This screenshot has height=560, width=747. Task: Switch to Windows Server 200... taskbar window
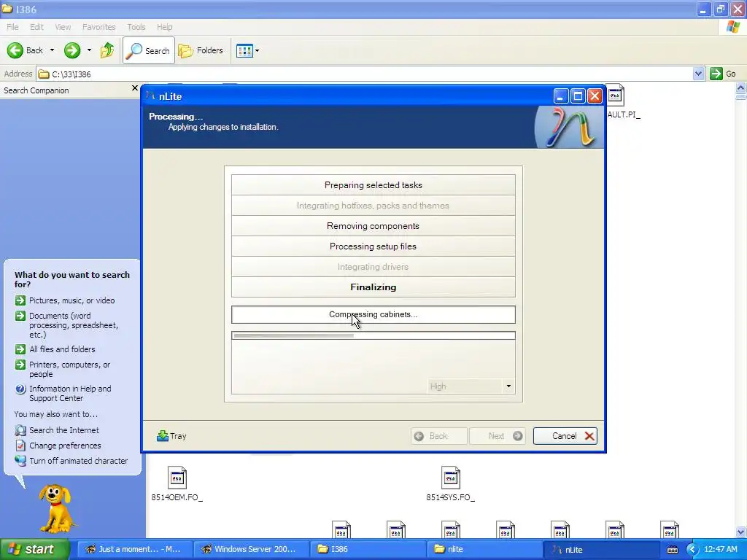coord(250,550)
